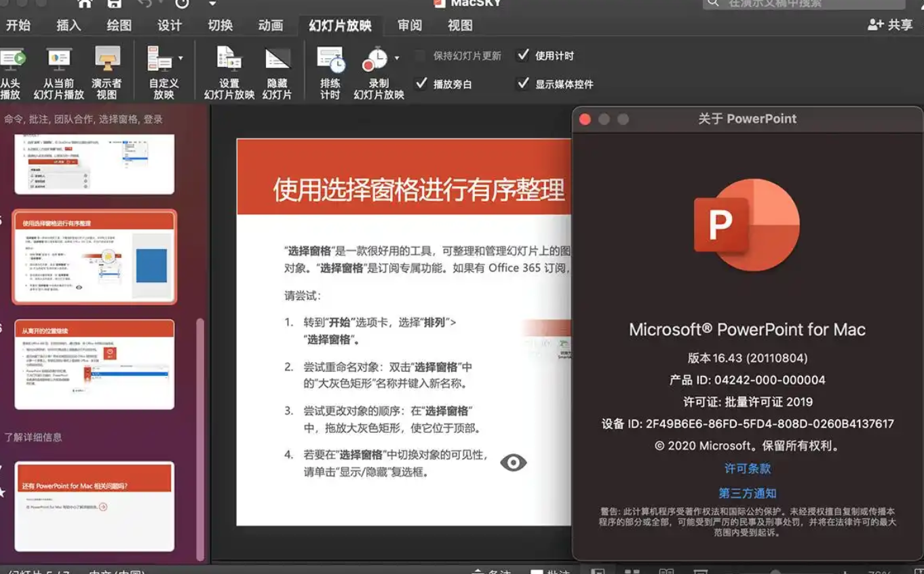Click the slide title 使用选择窗格进行有序整理
Screen dimensions: 924x574
(419, 189)
